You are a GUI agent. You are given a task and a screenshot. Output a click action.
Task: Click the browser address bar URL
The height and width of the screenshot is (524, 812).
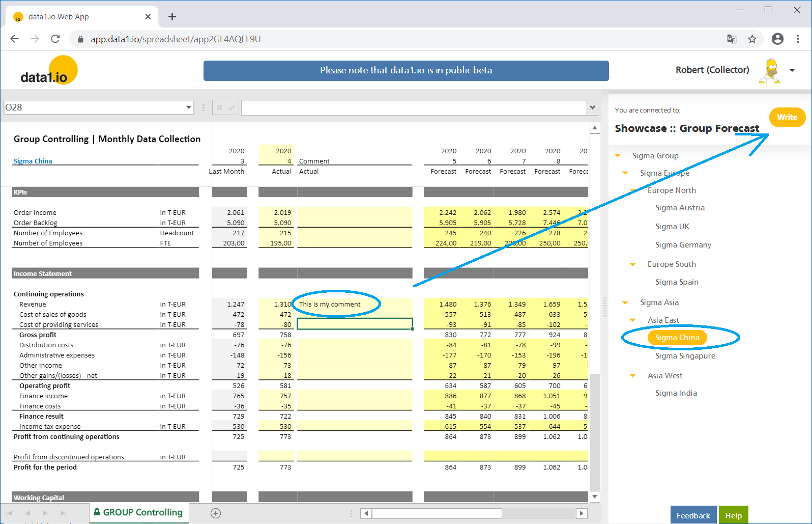176,39
